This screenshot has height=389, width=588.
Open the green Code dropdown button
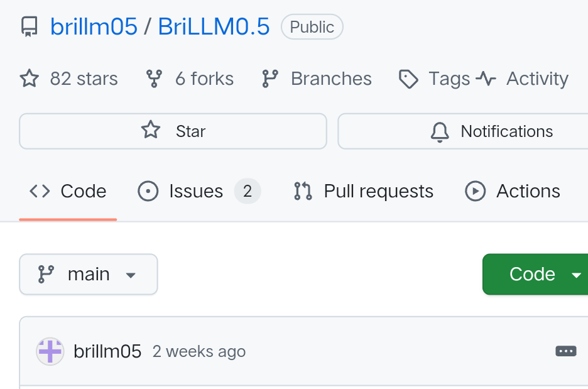click(535, 275)
